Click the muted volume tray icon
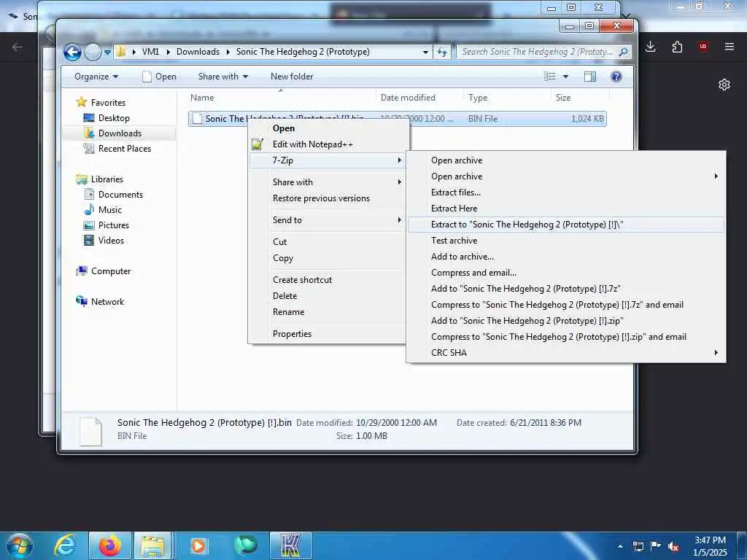Image resolution: width=747 pixels, height=560 pixels. click(x=673, y=547)
